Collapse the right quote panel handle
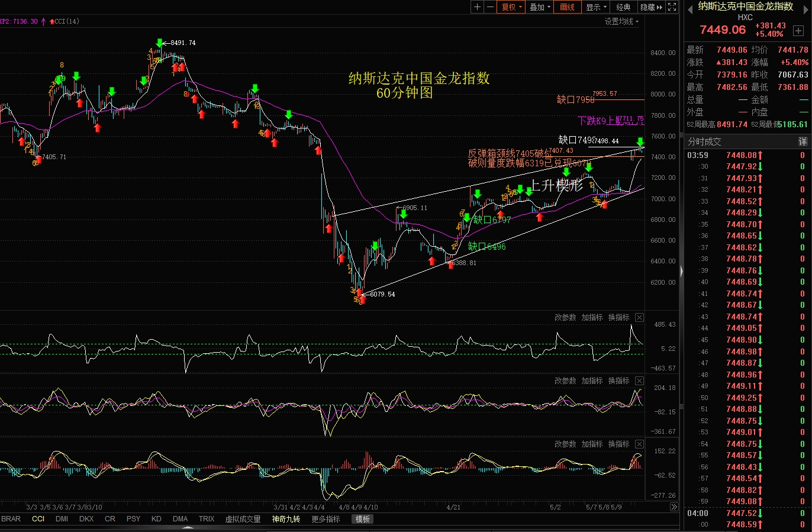This screenshot has width=812, height=532. click(681, 271)
